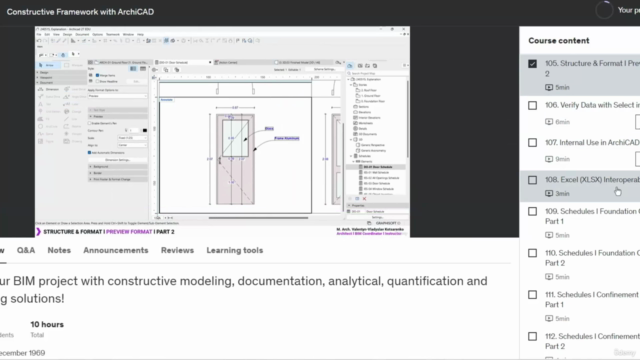Check the lecture 112 checkbox

coord(532,336)
